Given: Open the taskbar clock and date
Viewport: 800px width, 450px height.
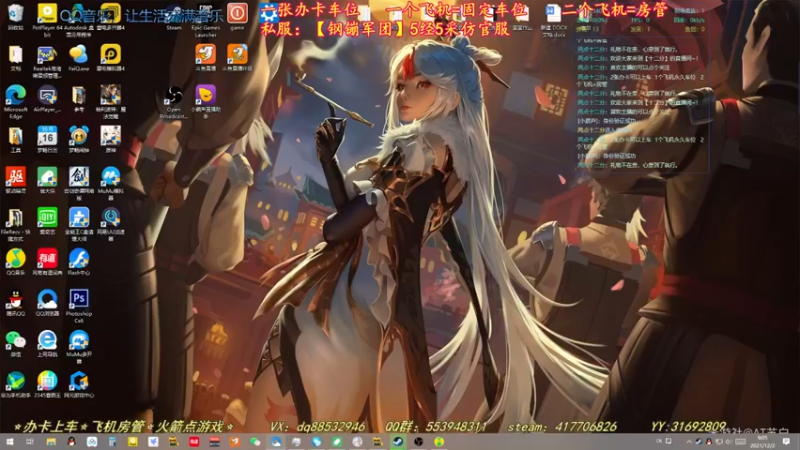Looking at the screenshot, I should 763,442.
